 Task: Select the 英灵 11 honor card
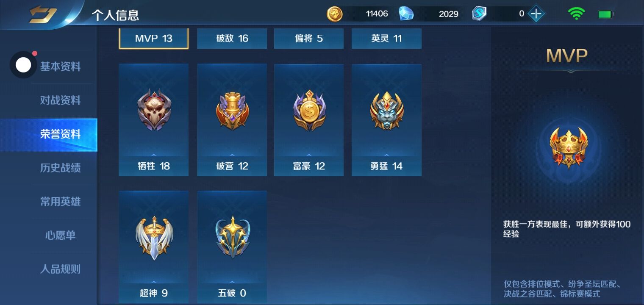click(386, 39)
